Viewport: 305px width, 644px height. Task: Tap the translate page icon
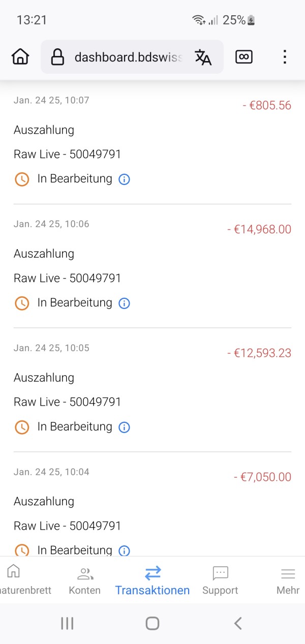203,57
